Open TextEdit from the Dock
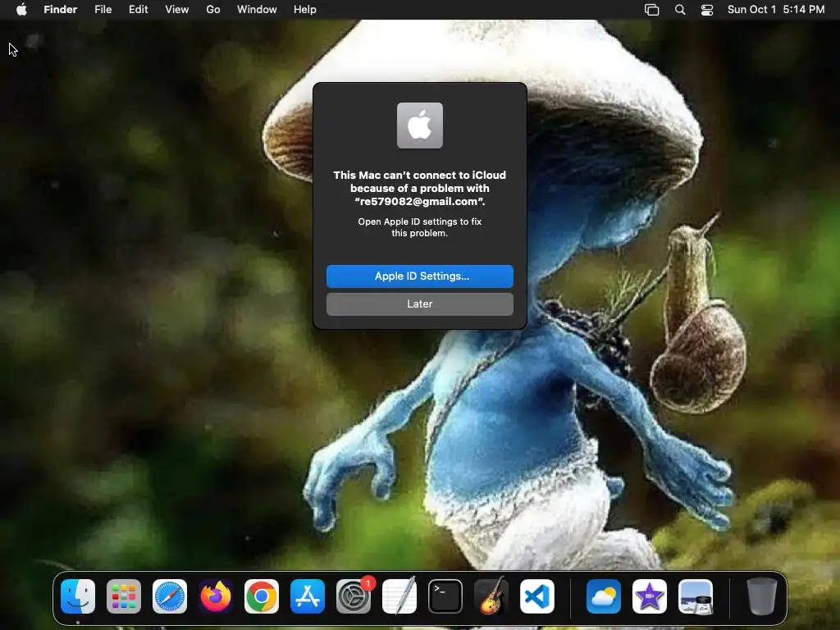The image size is (840, 630). click(x=399, y=596)
